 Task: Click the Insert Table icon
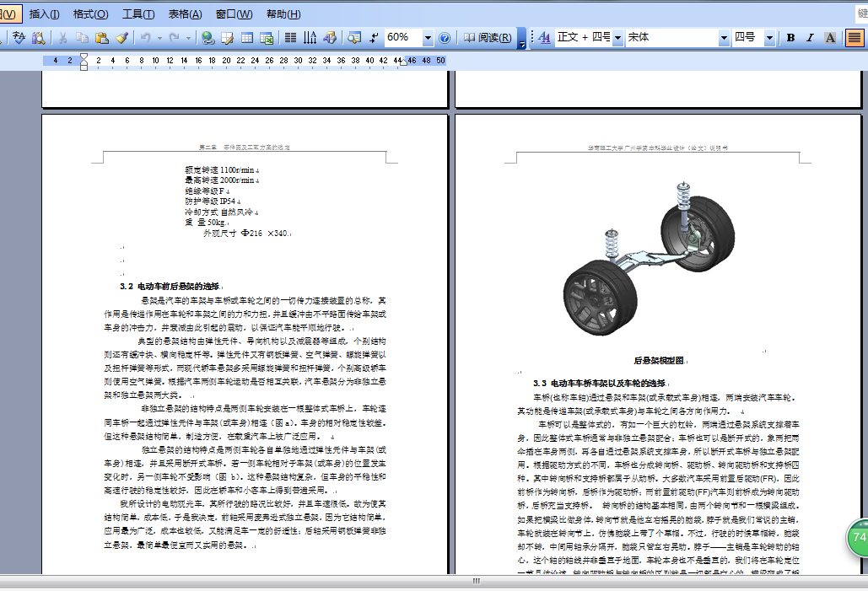tap(247, 38)
